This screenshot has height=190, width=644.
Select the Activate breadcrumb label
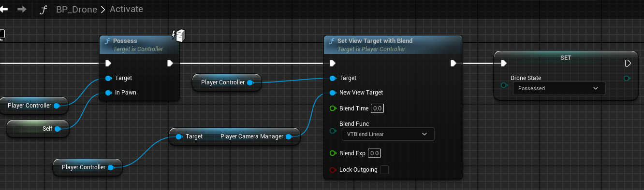tap(126, 9)
